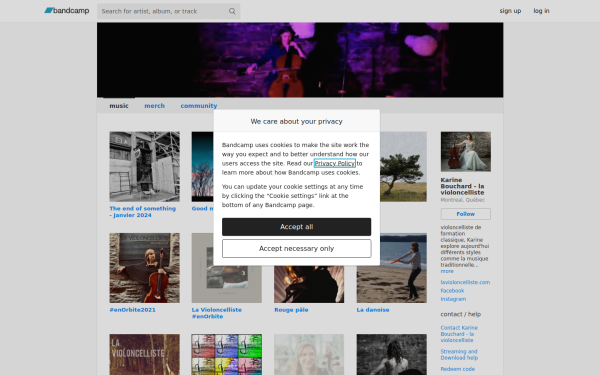Open the lone tree album cover

pyautogui.click(x=403, y=166)
